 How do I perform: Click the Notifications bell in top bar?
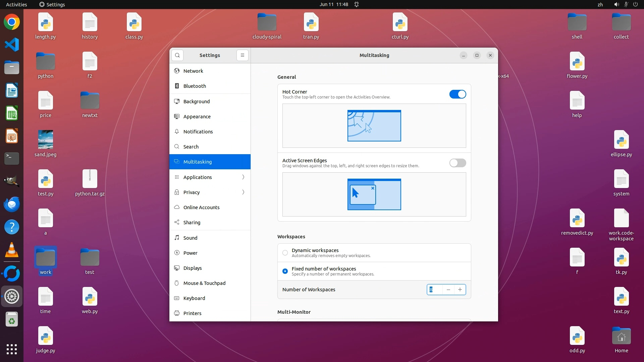pos(357,4)
